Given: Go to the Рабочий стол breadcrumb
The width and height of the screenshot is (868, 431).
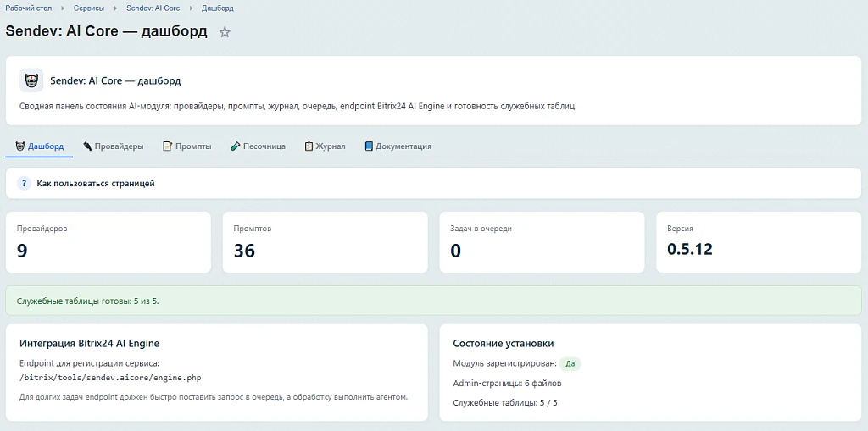Looking at the screenshot, I should pos(29,8).
